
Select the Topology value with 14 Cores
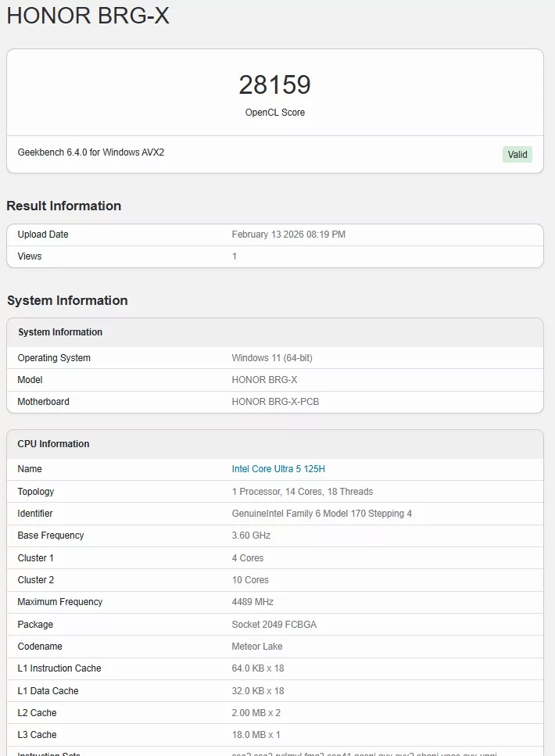(302, 492)
